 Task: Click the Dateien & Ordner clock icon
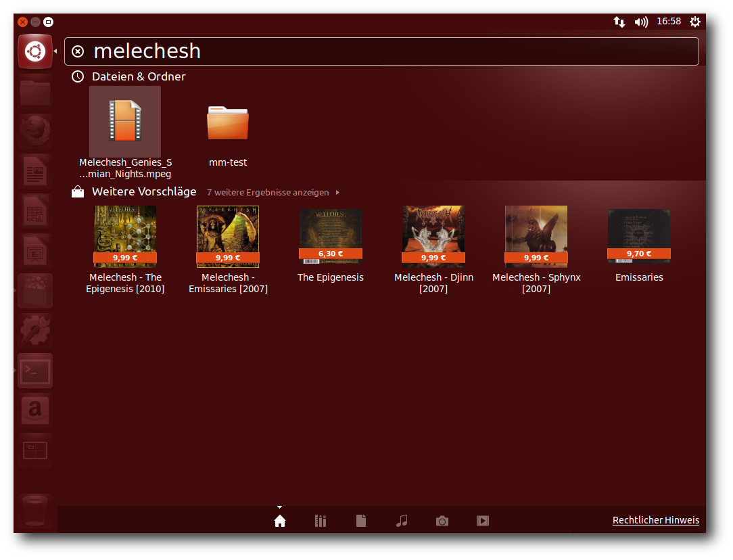pyautogui.click(x=78, y=76)
